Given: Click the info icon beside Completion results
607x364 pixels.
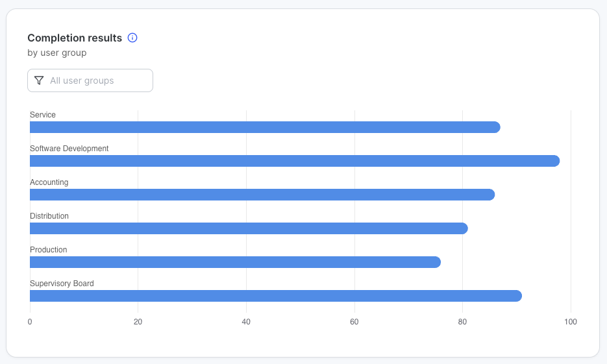Looking at the screenshot, I should (x=132, y=38).
